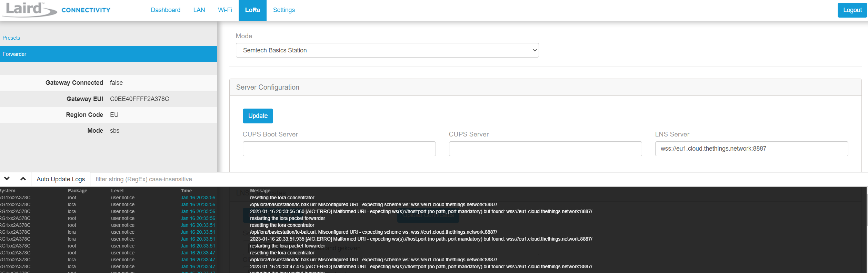Viewport: 868px width, 273px height.
Task: Click the Auto Update Logs button
Action: [61, 179]
